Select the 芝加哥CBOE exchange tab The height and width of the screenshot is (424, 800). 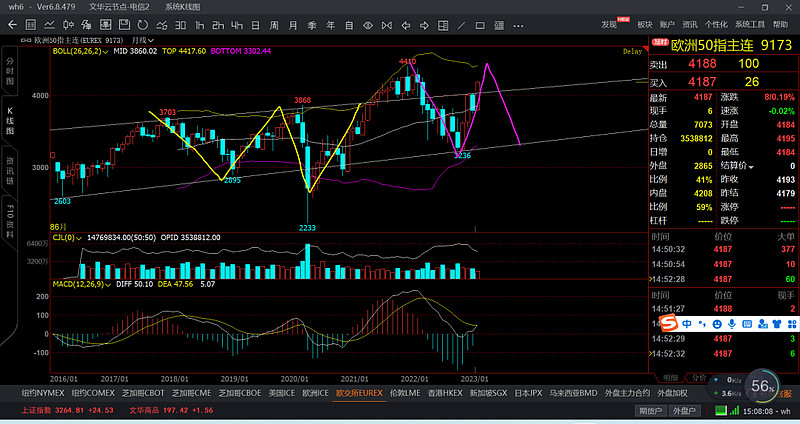(x=240, y=393)
